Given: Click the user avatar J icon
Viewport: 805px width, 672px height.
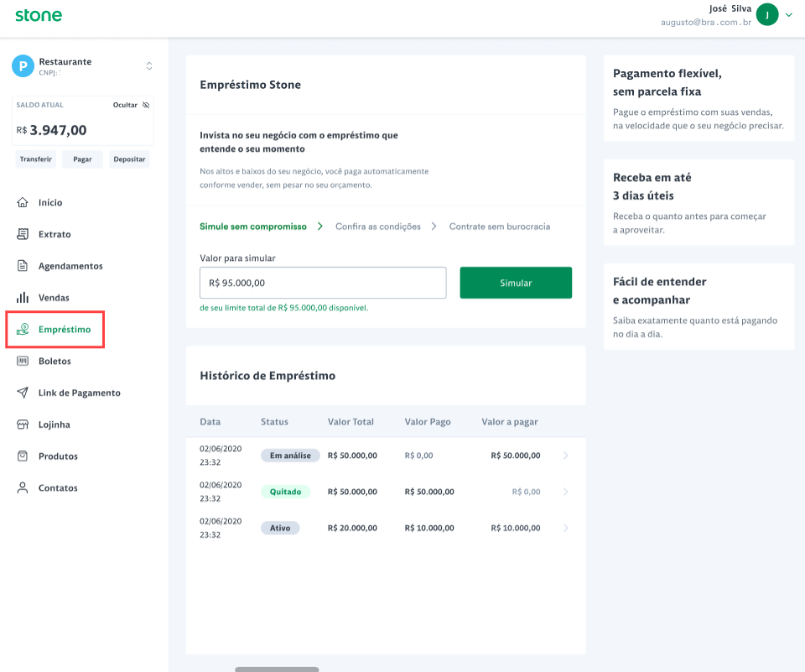Looking at the screenshot, I should point(767,14).
